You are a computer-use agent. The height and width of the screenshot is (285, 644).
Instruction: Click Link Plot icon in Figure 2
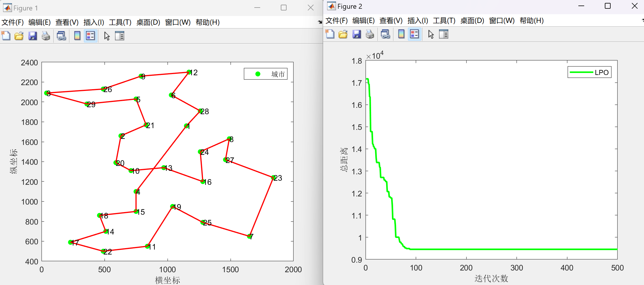pos(385,34)
